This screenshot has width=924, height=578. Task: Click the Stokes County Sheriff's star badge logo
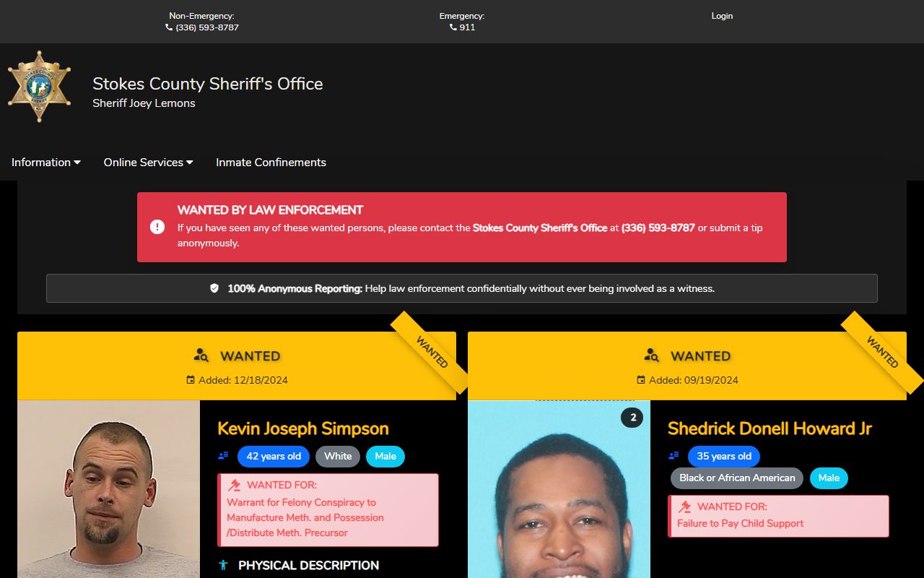click(39, 87)
